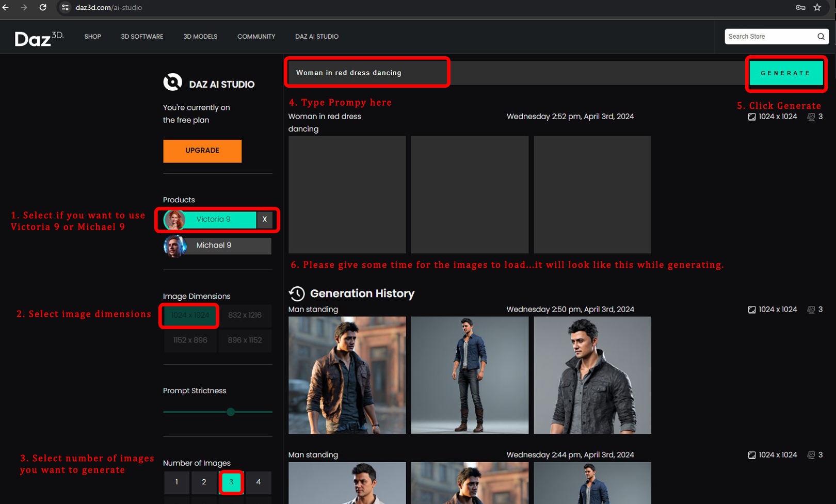Click the image count icon on the 2:52 pm row
The height and width of the screenshot is (504, 836).
tap(811, 117)
